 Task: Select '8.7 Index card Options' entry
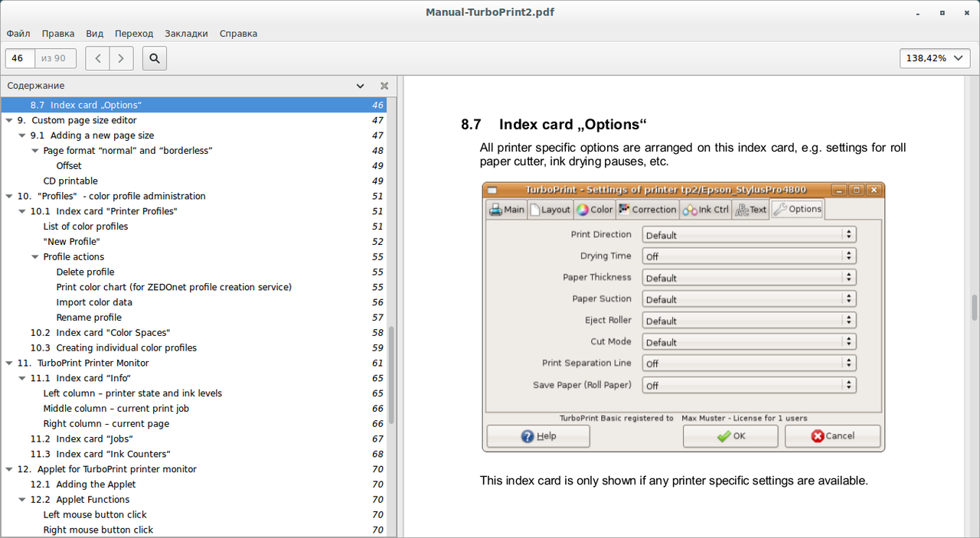pos(193,105)
